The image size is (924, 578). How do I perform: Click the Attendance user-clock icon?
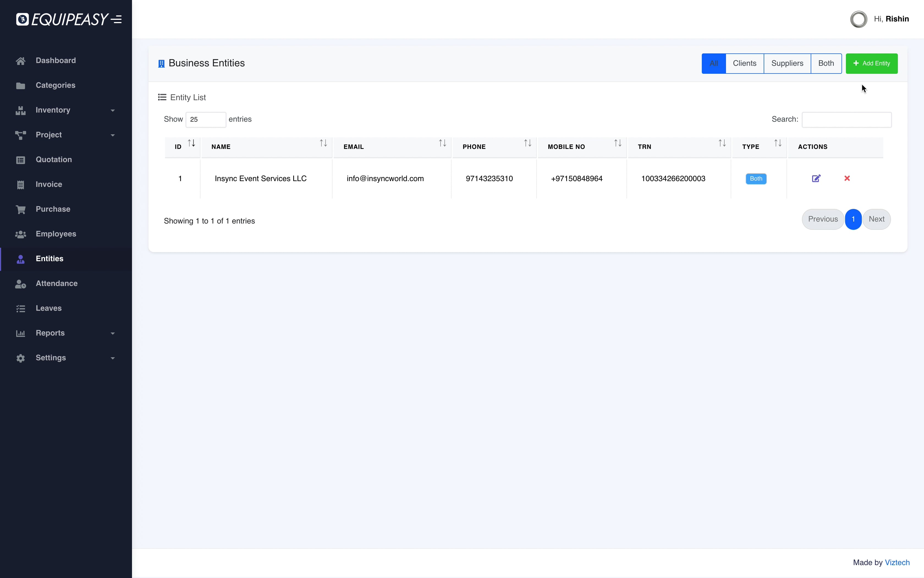(21, 284)
